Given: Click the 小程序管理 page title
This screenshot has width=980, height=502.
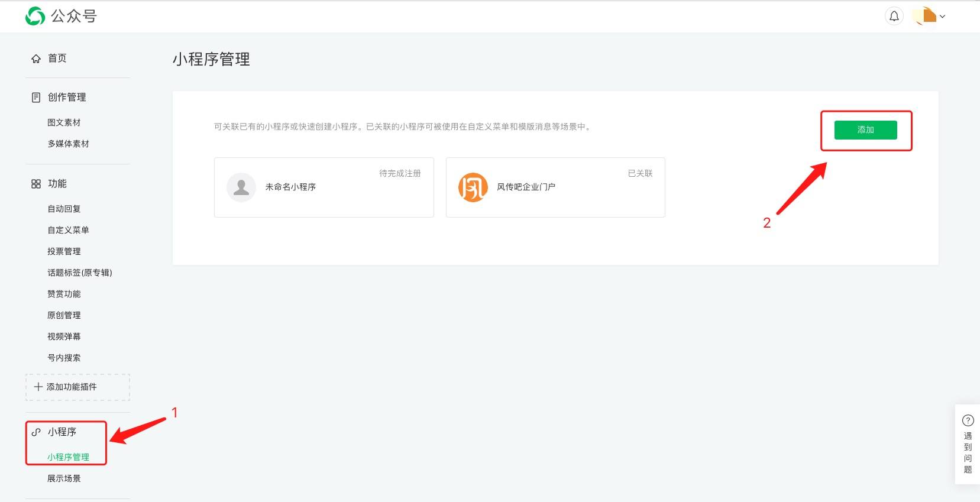Looking at the screenshot, I should pyautogui.click(x=211, y=59).
